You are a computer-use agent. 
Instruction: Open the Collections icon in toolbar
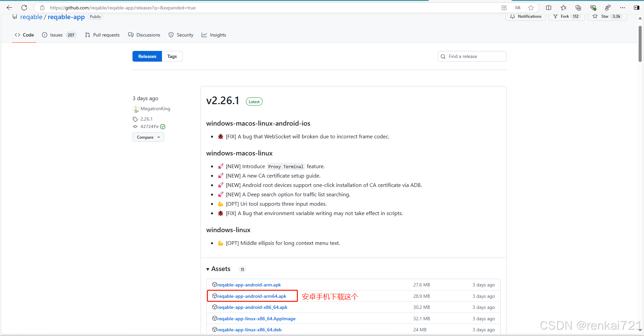[x=578, y=8]
